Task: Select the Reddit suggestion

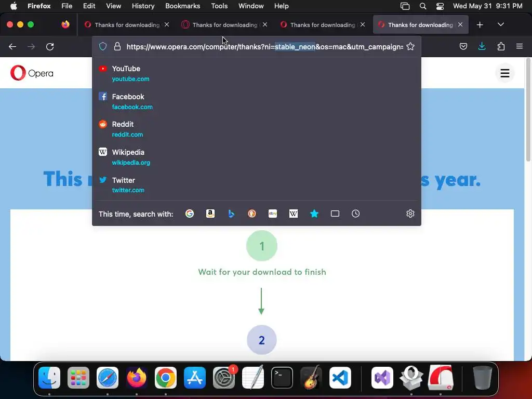Action: tap(257, 129)
